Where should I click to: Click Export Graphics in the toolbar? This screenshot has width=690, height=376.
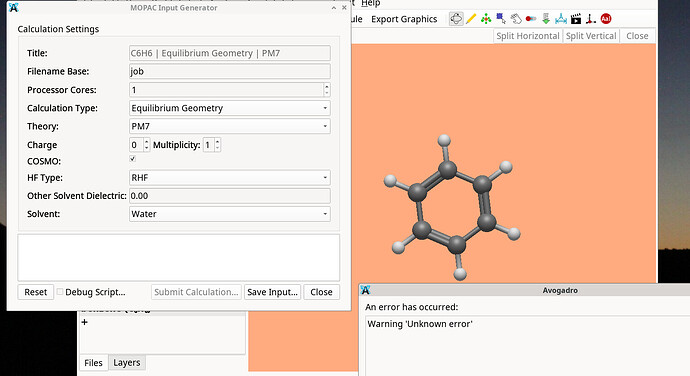click(404, 19)
